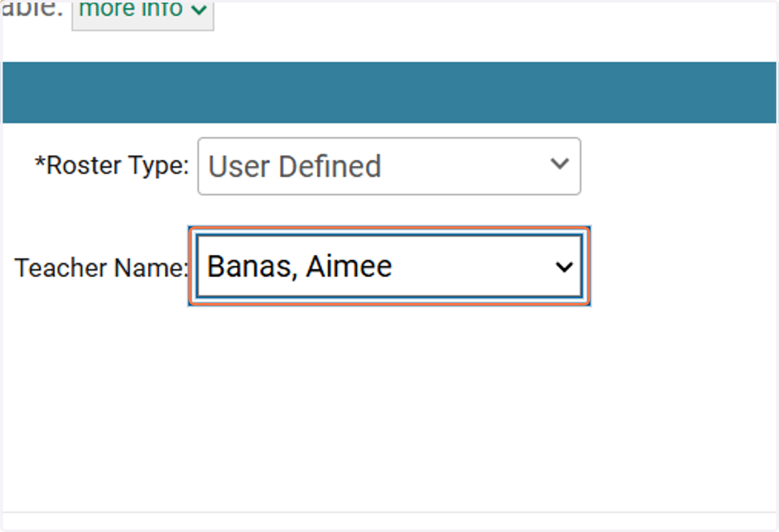This screenshot has height=532, width=779.
Task: Click the Teacher Name dropdown chevron icon
Action: (x=564, y=267)
